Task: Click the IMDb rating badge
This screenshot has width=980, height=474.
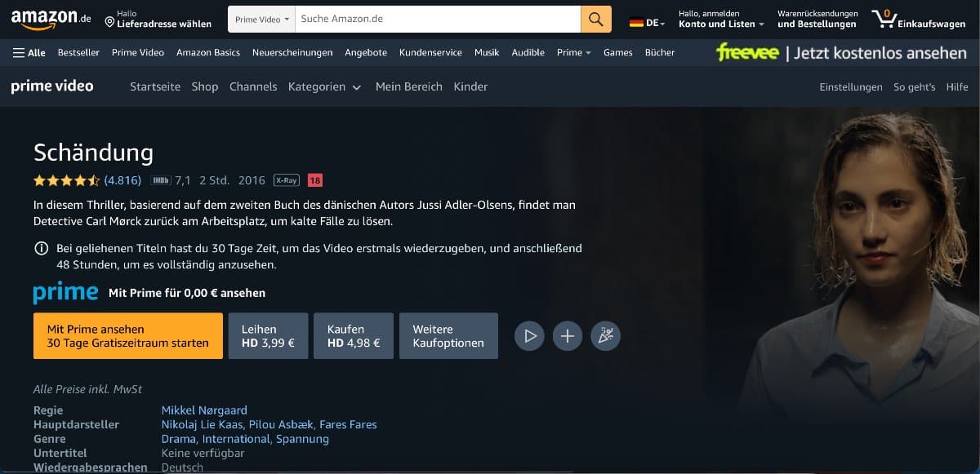Action: pos(161,180)
